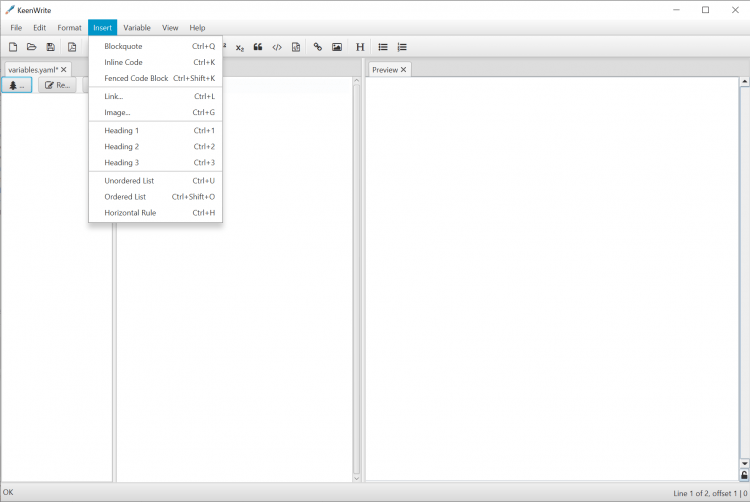Image resolution: width=750 pixels, height=502 pixels.
Task: Click the Inline code </> toolbar icon
Action: [277, 47]
